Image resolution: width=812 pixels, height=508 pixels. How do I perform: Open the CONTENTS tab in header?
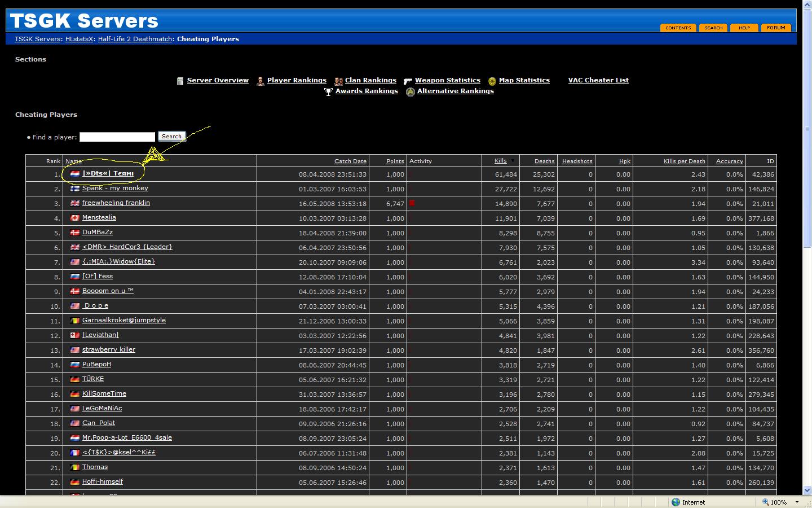coord(678,28)
